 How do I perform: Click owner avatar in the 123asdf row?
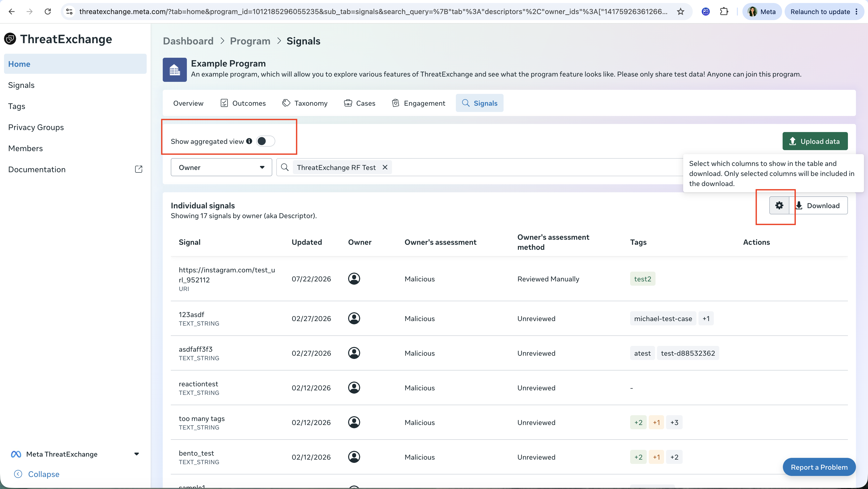point(354,318)
